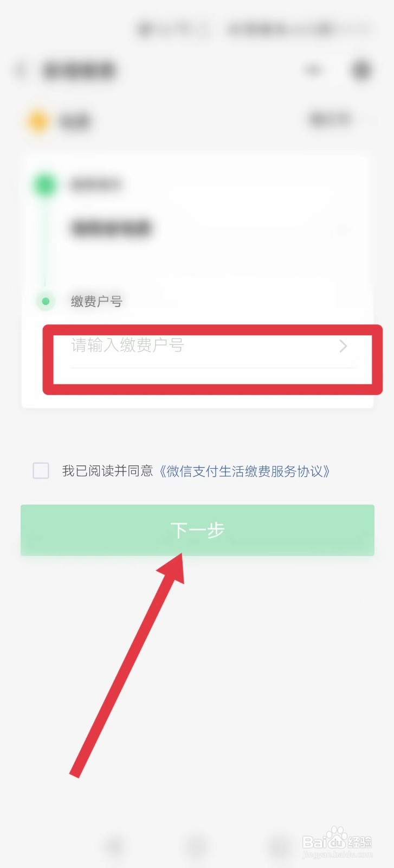Screen dimensions: 394x868
Task: Tap the 我已阅读并同意 label text
Action: (107, 471)
